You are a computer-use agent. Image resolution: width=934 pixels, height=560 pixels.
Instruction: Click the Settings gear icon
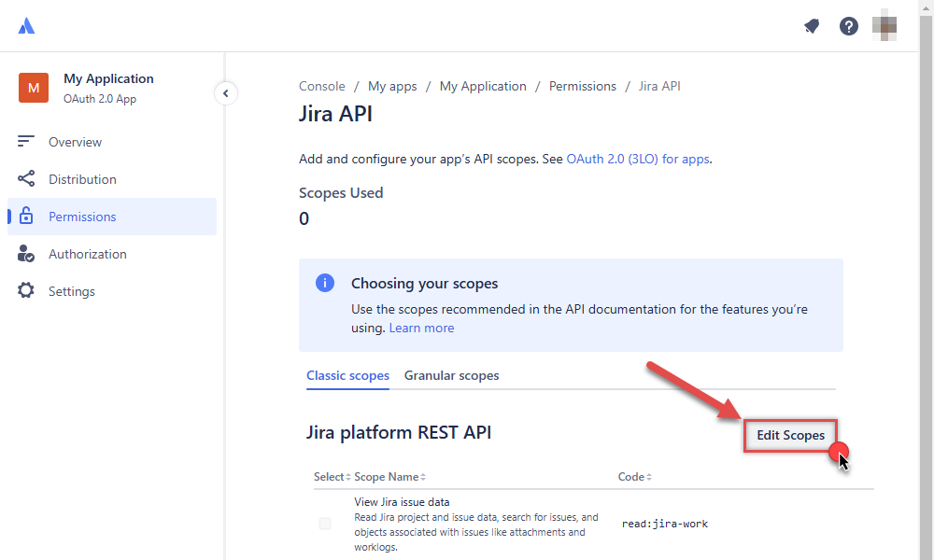pyautogui.click(x=25, y=290)
